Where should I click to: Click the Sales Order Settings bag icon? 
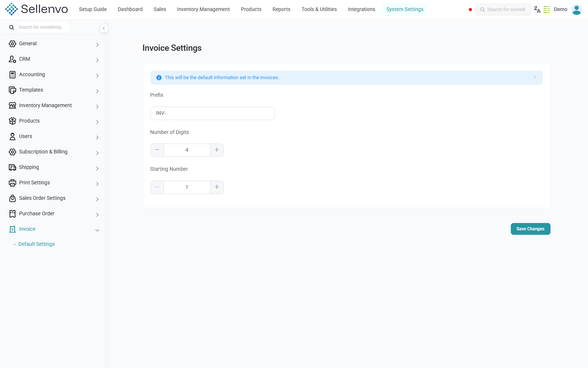point(12,198)
